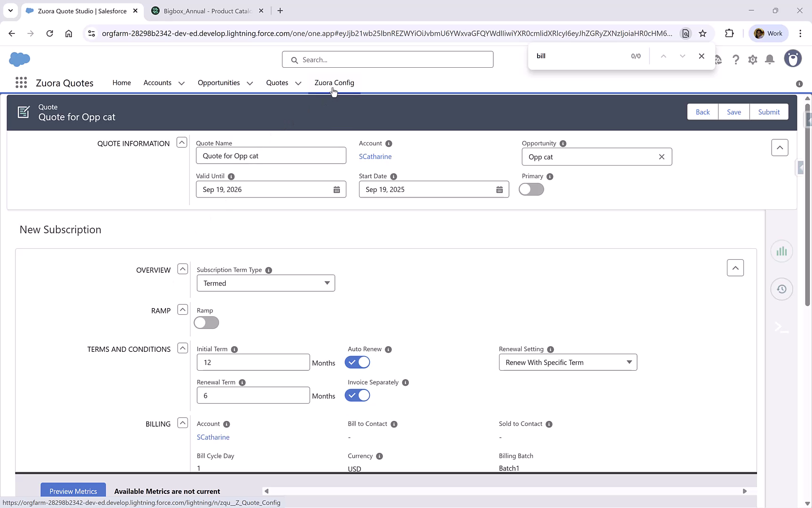
Task: Collapse the TERMS AND CONDITIONS section
Action: [182, 348]
